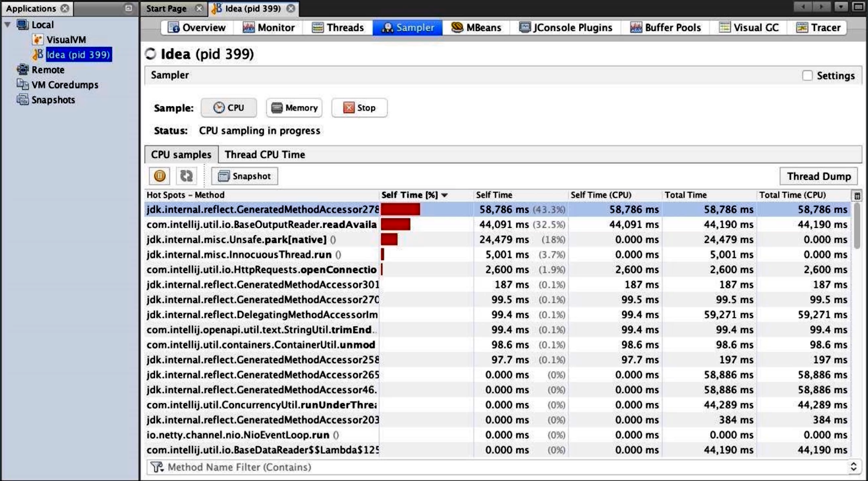868x481 pixels.
Task: Switch to Thread CPU Time view
Action: coord(265,155)
